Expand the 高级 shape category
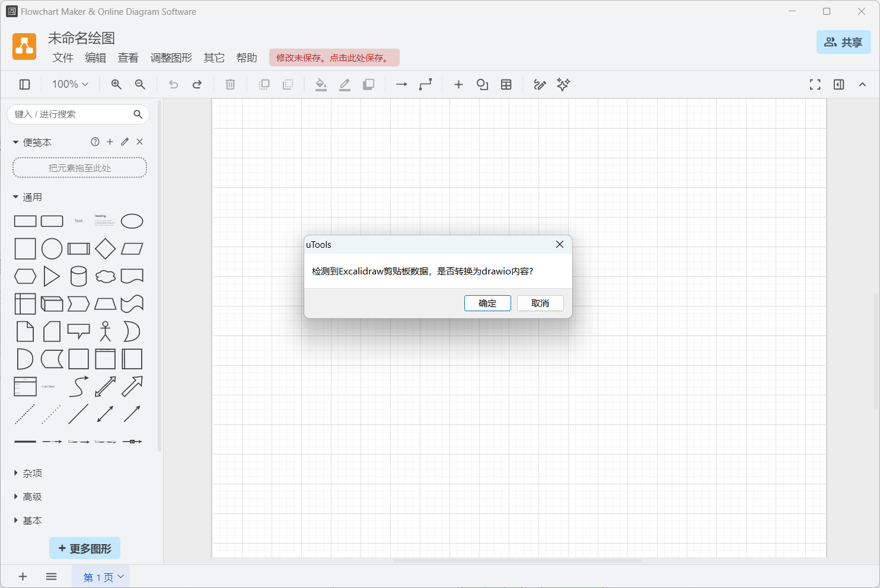 32,497
